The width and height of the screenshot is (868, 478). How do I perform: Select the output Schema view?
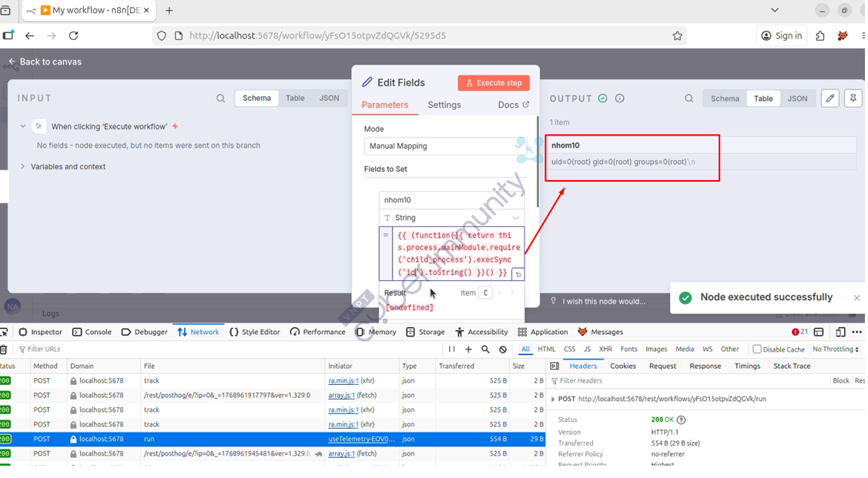725,99
